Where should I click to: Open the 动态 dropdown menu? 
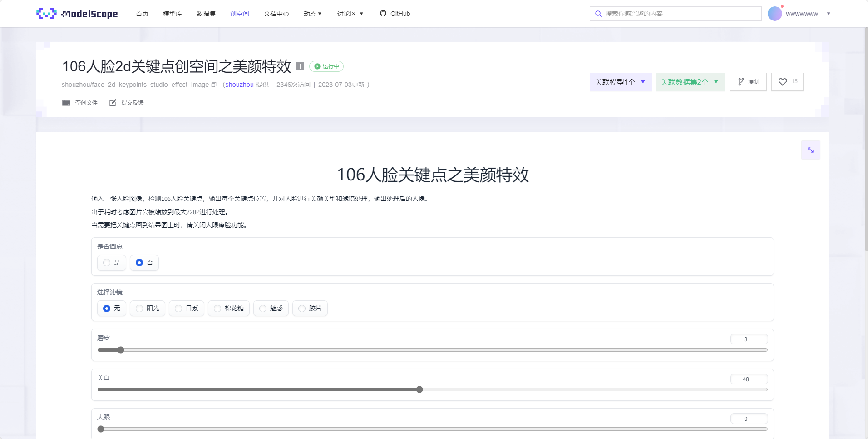click(312, 14)
